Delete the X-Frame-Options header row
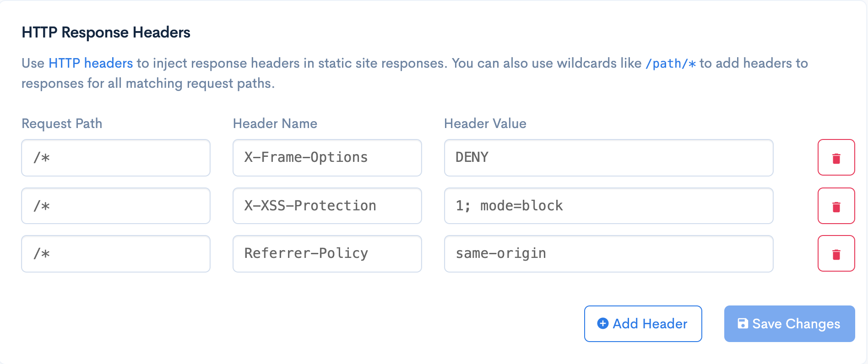868x364 pixels. (836, 157)
